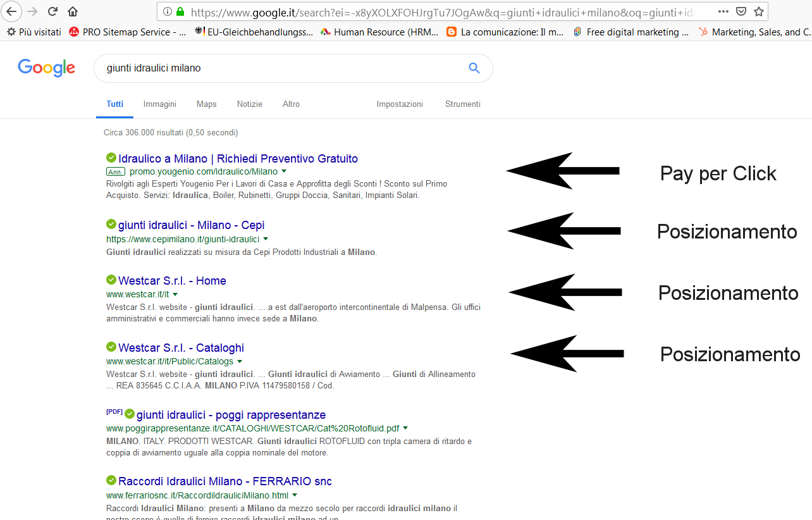
Task: Expand the arrow next to poggirappresentanze.it URL
Action: [x=405, y=428]
